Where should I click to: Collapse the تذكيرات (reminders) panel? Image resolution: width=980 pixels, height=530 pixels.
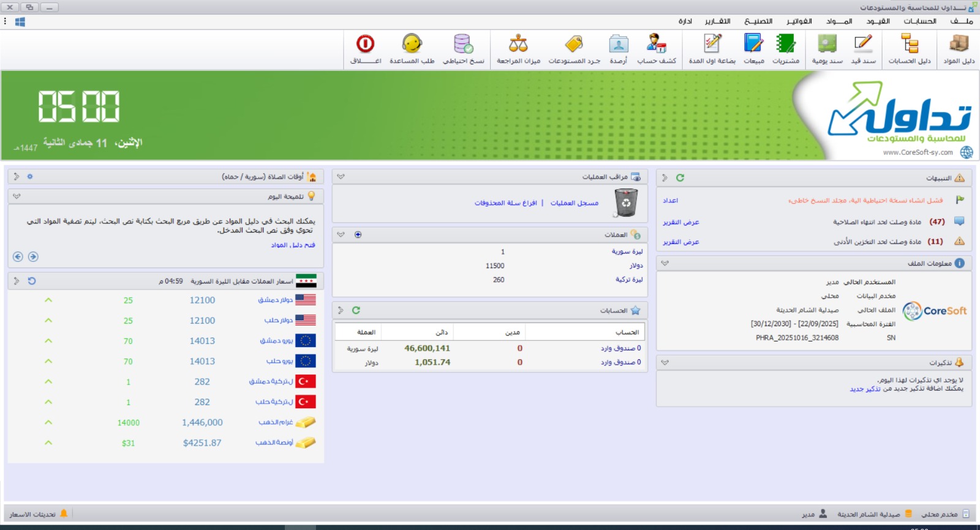665,363
